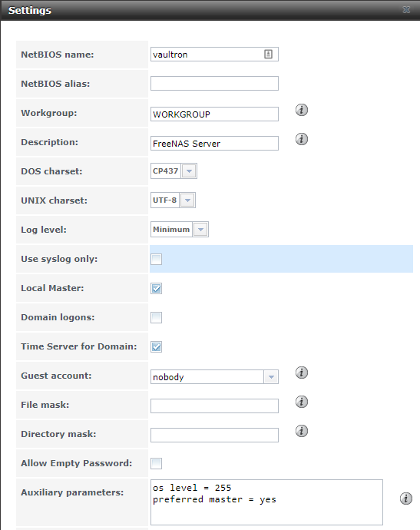Click the Auxiliary parameters info icon

tap(406, 499)
